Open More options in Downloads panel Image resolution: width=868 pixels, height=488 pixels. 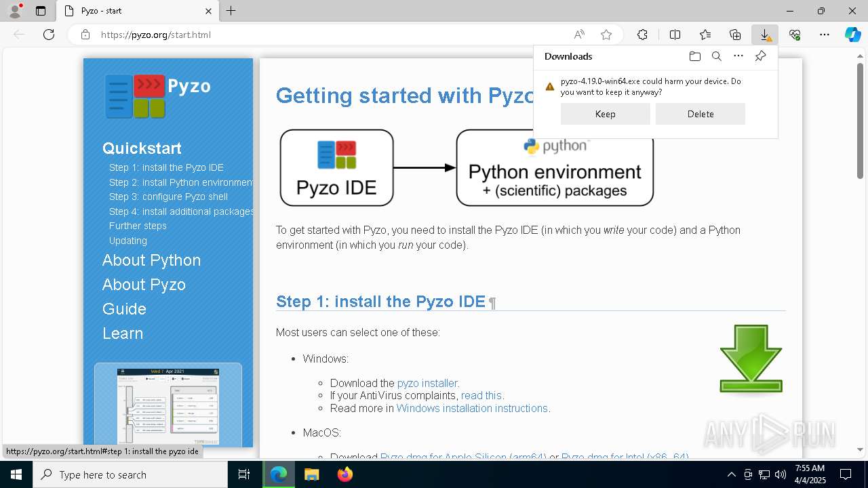(x=738, y=56)
